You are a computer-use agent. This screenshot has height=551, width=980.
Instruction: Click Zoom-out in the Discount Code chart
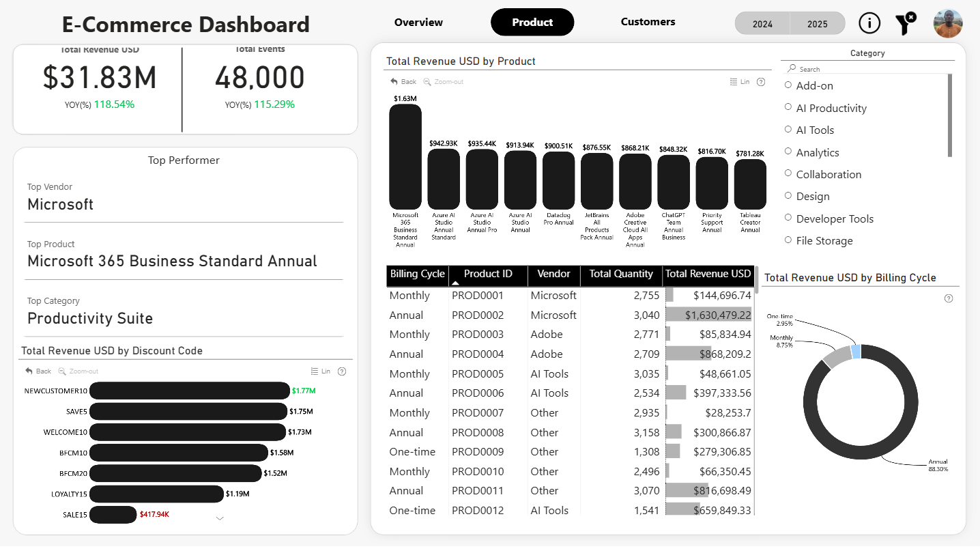tap(78, 371)
